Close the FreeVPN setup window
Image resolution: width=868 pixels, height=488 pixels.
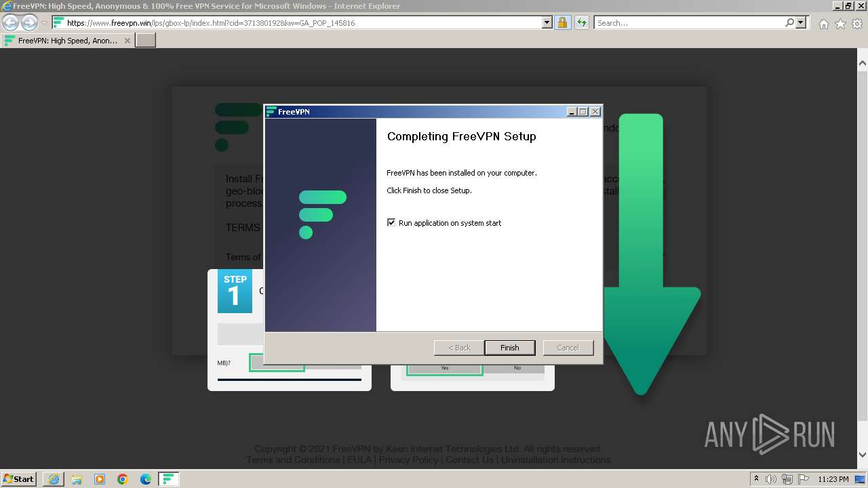coord(595,112)
